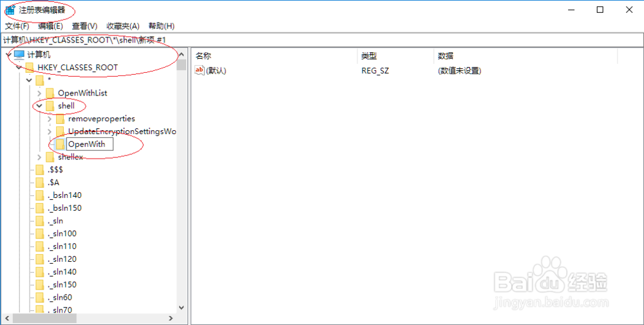
Task: Click the 计算机 computer icon
Action: click(19, 55)
